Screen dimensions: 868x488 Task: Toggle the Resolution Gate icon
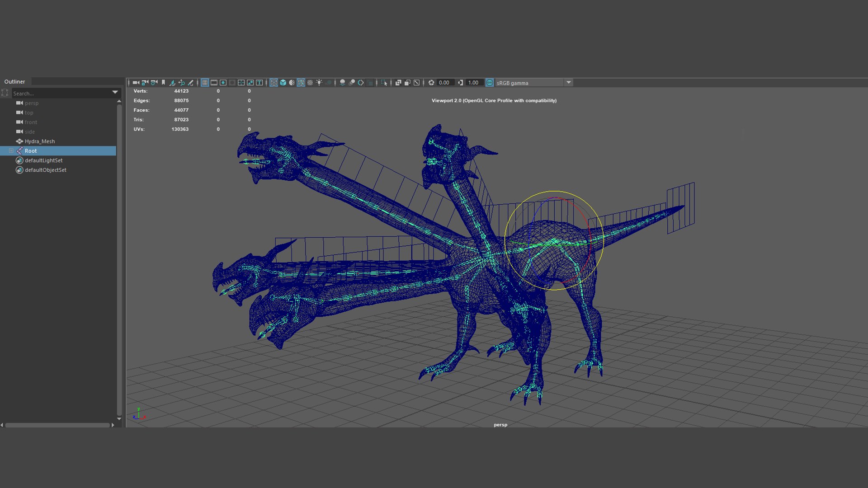click(x=223, y=83)
